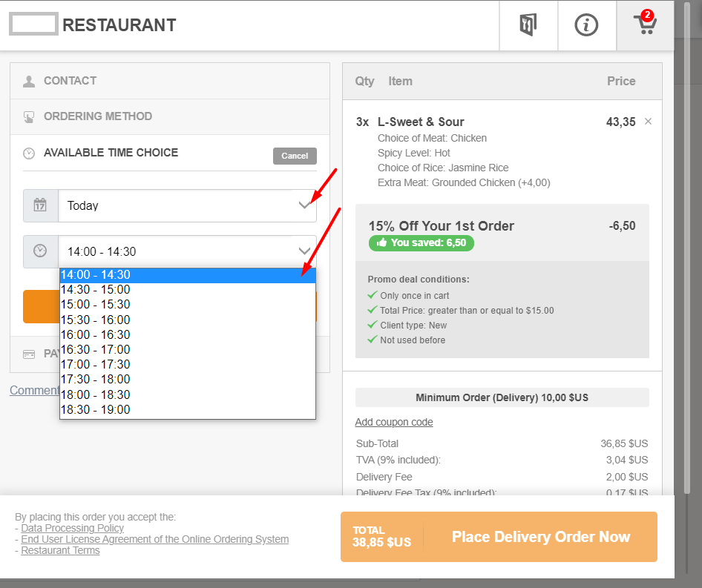Select the 16:00 - 16:30 time slot
The height and width of the screenshot is (588, 702).
pyautogui.click(x=188, y=334)
